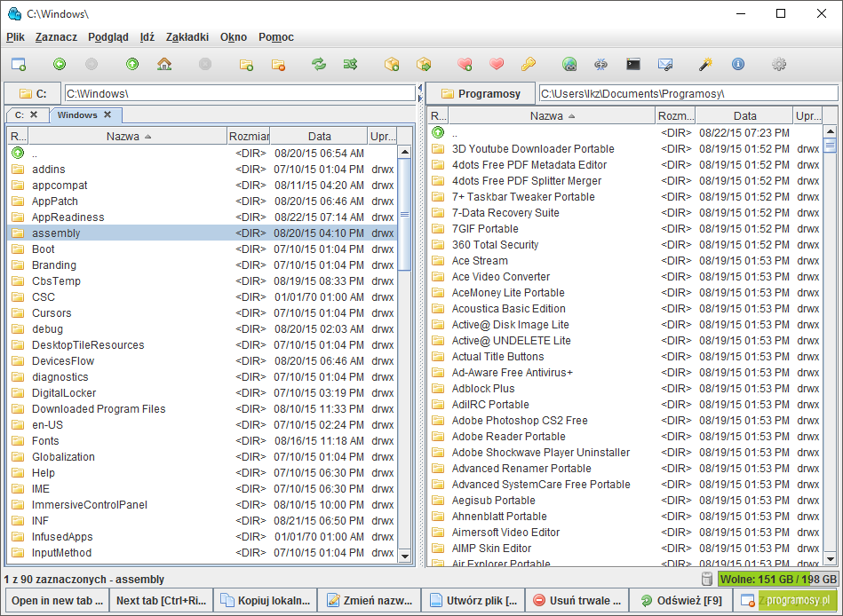Click Usuń trwale button
The height and width of the screenshot is (616, 843).
tap(578, 600)
